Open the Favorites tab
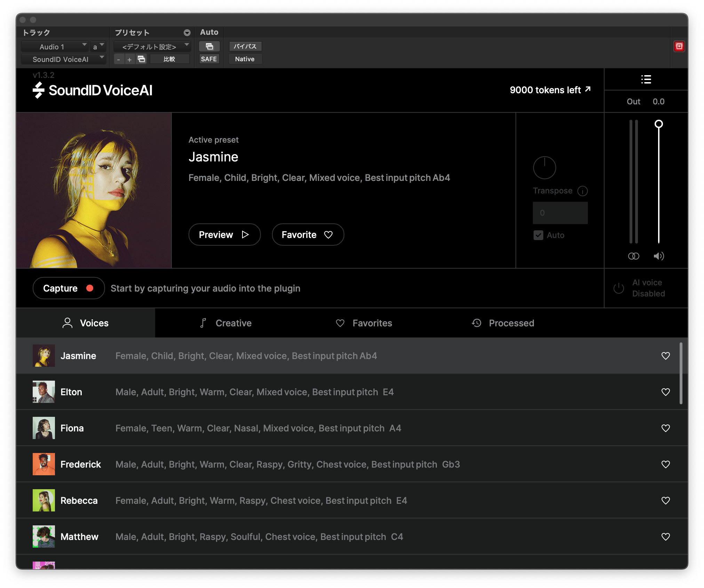This screenshot has width=704, height=588. (x=364, y=323)
